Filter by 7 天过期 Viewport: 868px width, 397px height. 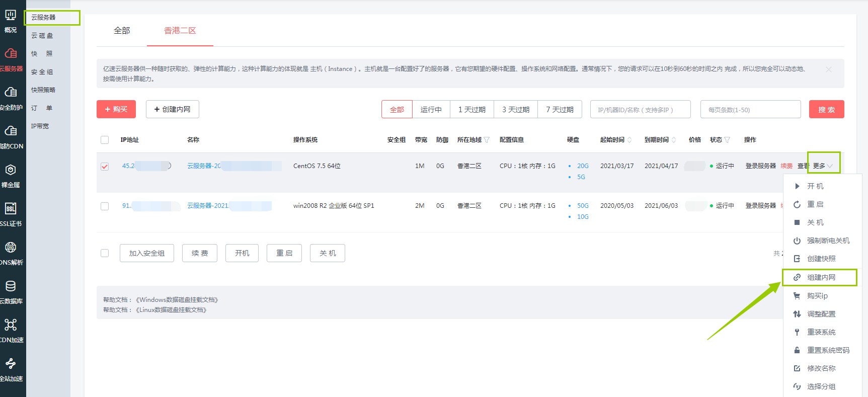560,110
